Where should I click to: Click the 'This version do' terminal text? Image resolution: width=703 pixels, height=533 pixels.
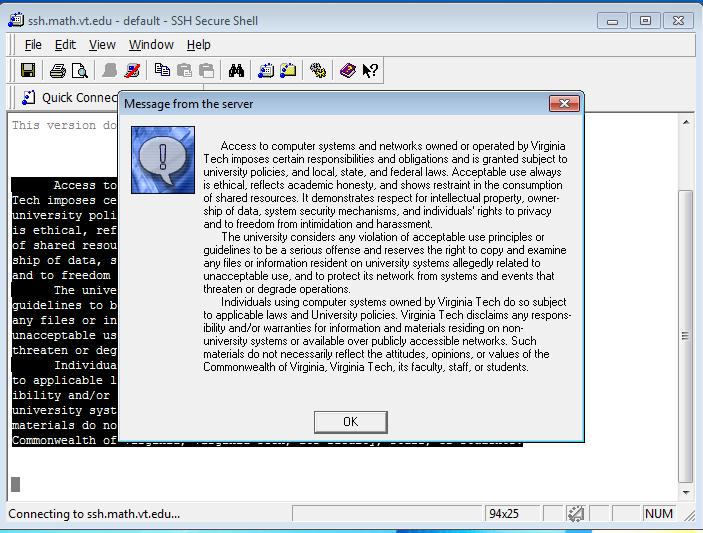(x=64, y=125)
